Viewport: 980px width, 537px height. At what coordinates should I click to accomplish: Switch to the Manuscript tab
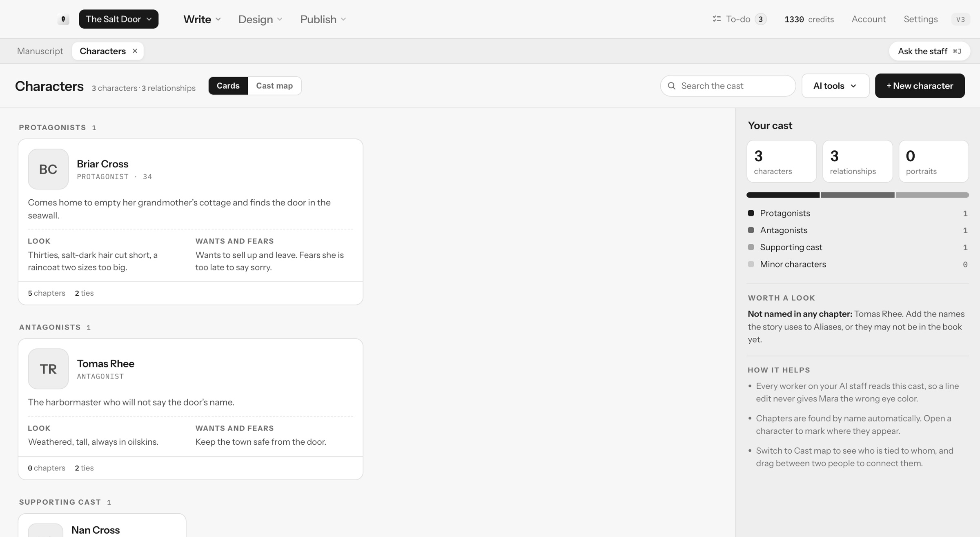pyautogui.click(x=40, y=51)
